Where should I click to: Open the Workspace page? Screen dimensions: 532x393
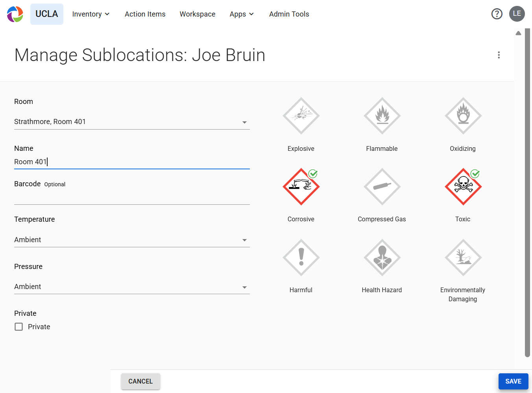tap(198, 14)
